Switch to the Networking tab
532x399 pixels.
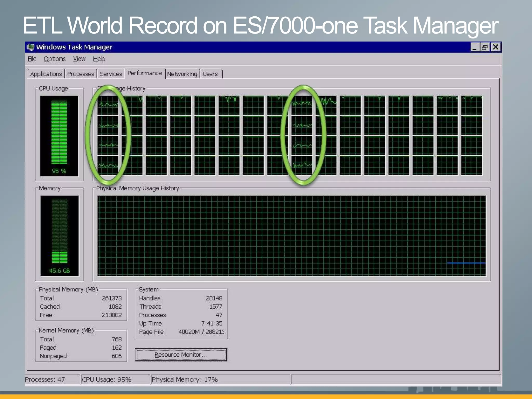[182, 74]
